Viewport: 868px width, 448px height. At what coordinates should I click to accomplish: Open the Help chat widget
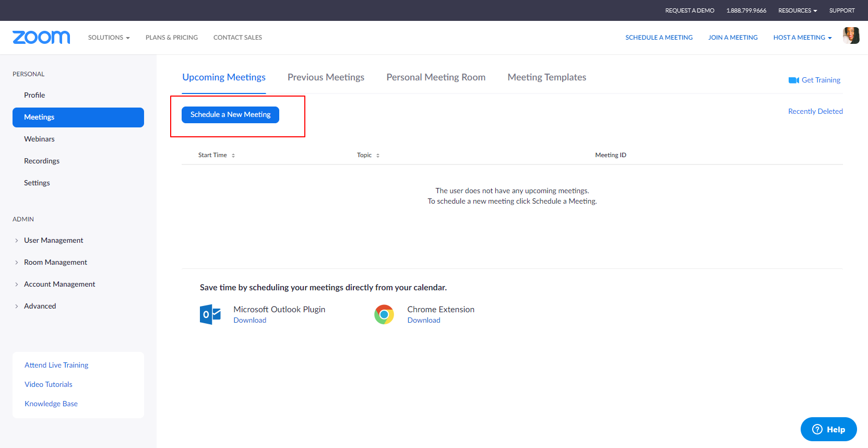tap(828, 429)
